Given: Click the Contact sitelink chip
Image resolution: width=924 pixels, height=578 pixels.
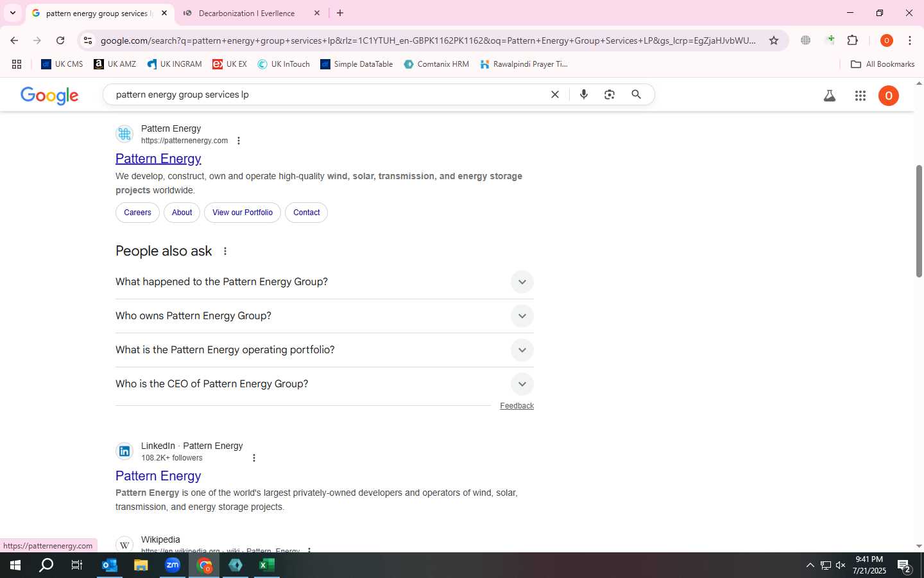Looking at the screenshot, I should [307, 213].
